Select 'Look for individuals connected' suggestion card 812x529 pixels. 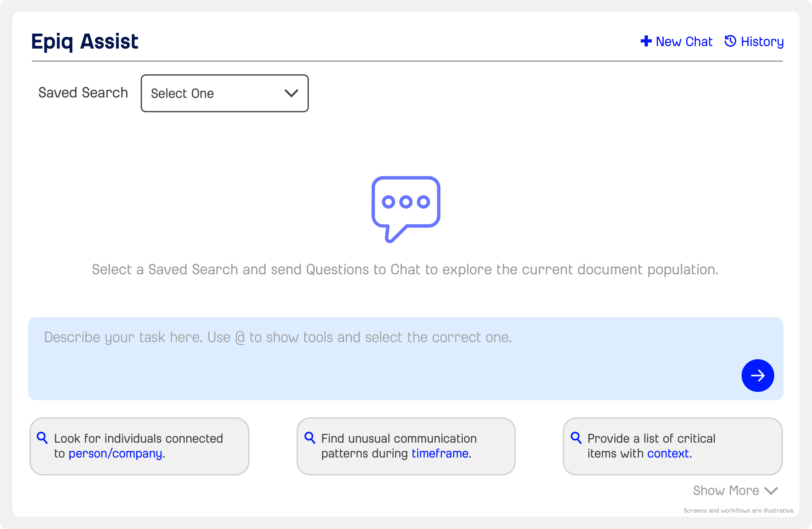pyautogui.click(x=139, y=446)
